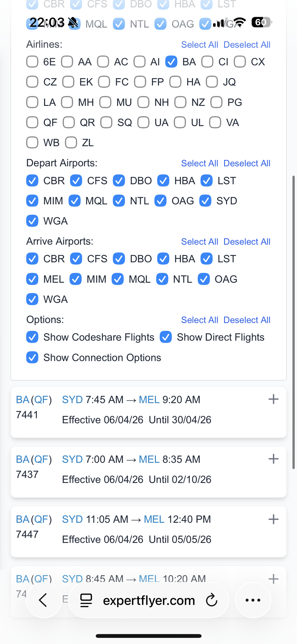Viewport: 297px width, 644px height.
Task: Click Deselect All for Arrive Airports
Action: (247, 242)
